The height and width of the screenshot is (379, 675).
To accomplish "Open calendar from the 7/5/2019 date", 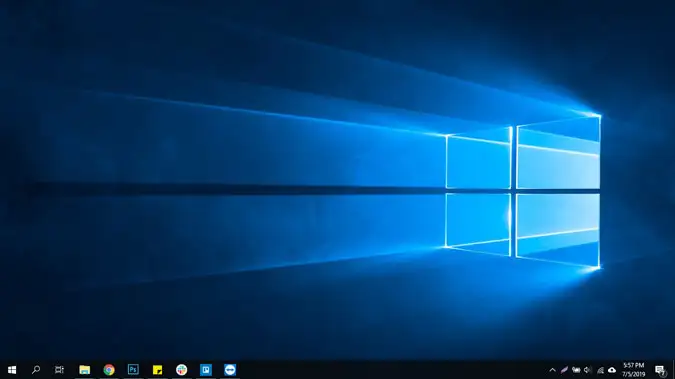I will [x=634, y=374].
